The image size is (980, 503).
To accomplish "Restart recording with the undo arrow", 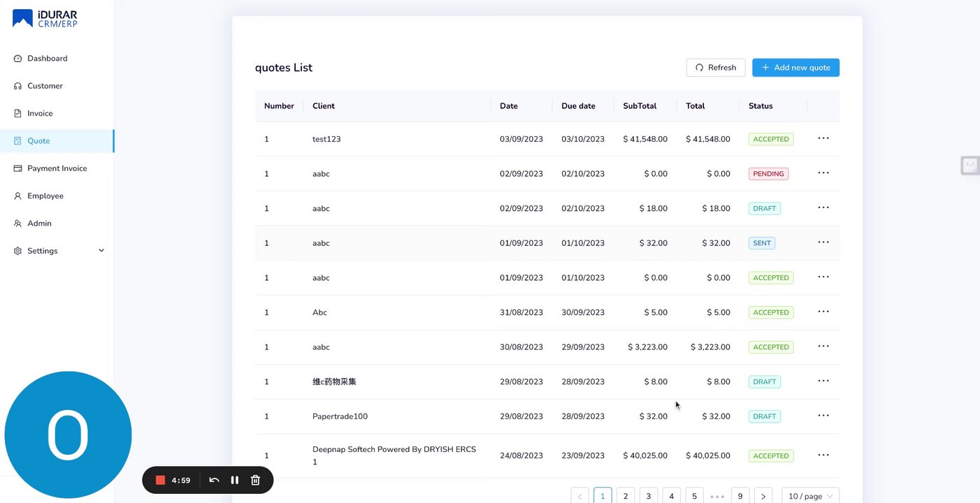I will coord(215,480).
